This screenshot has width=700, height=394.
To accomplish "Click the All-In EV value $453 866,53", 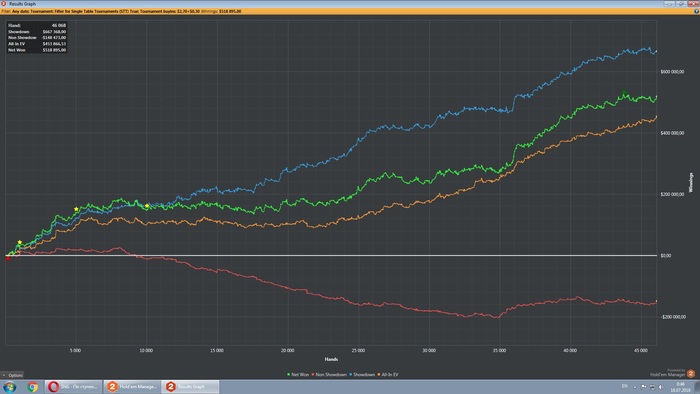I will pos(54,44).
